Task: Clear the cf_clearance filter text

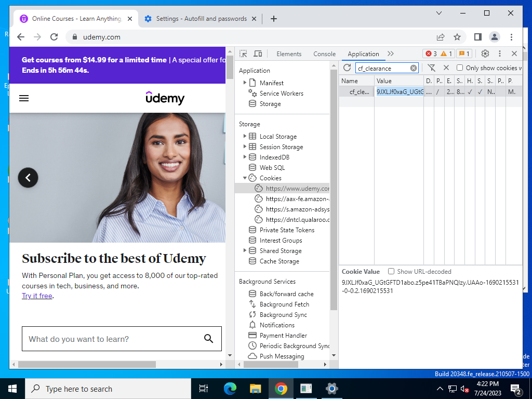Action: coord(413,68)
